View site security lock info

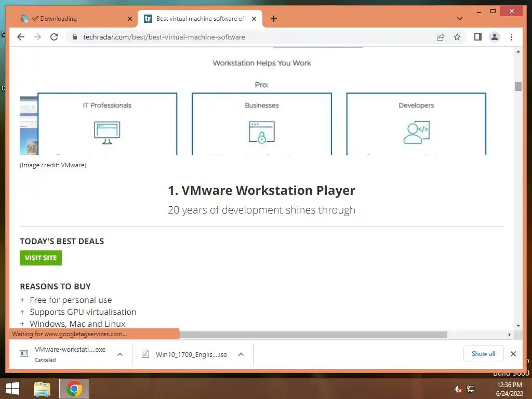(x=75, y=37)
